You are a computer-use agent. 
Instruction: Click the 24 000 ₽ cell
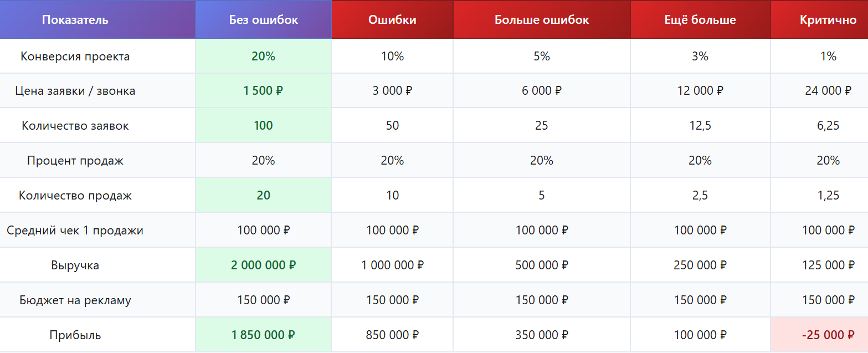pyautogui.click(x=828, y=91)
